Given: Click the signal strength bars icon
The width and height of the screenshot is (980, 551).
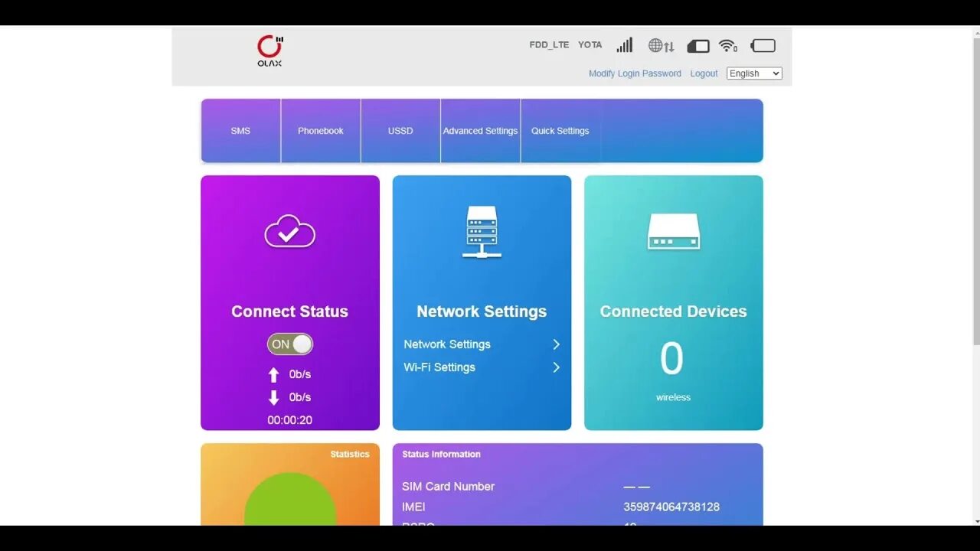Looking at the screenshot, I should click(625, 45).
